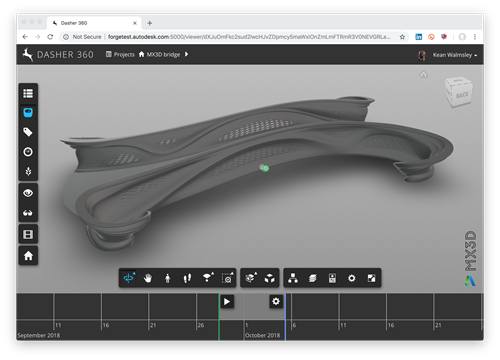500x360 pixels.
Task: Click the Dasher 360 browser tab
Action: point(94,23)
